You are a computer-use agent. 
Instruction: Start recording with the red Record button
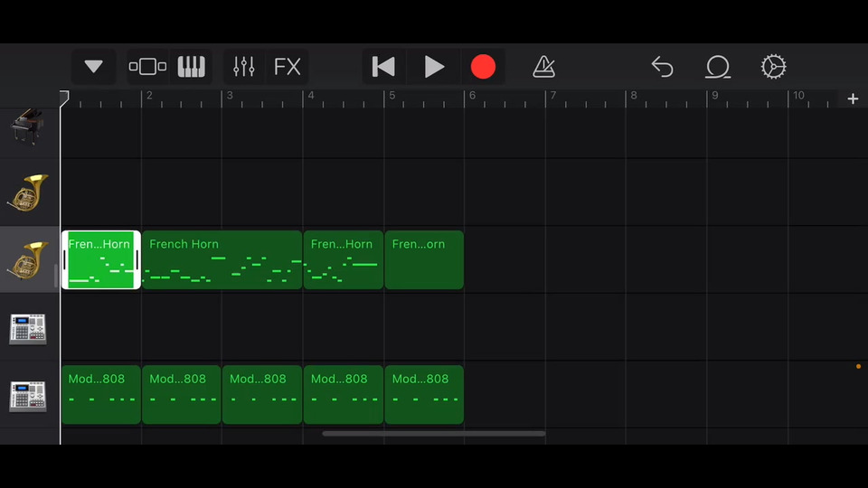[483, 67]
